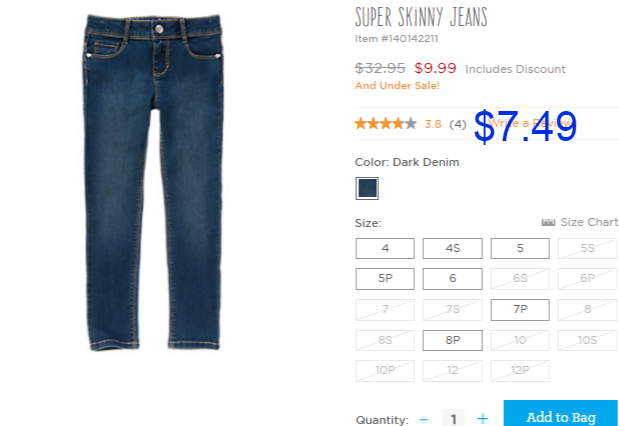Click the unavailable size 5S option
619x426 pixels.
pos(587,248)
